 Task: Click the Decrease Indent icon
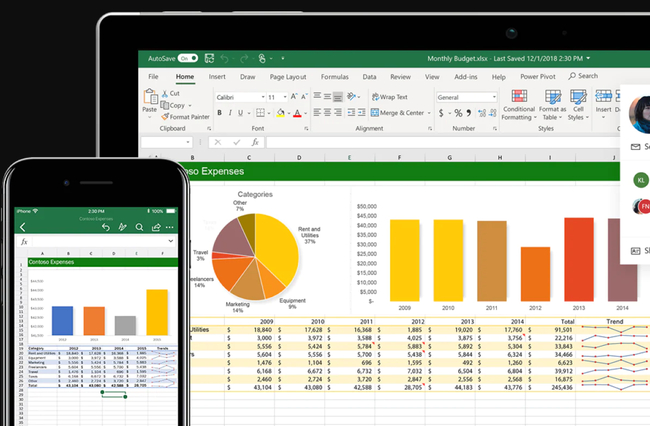pyautogui.click(x=351, y=112)
